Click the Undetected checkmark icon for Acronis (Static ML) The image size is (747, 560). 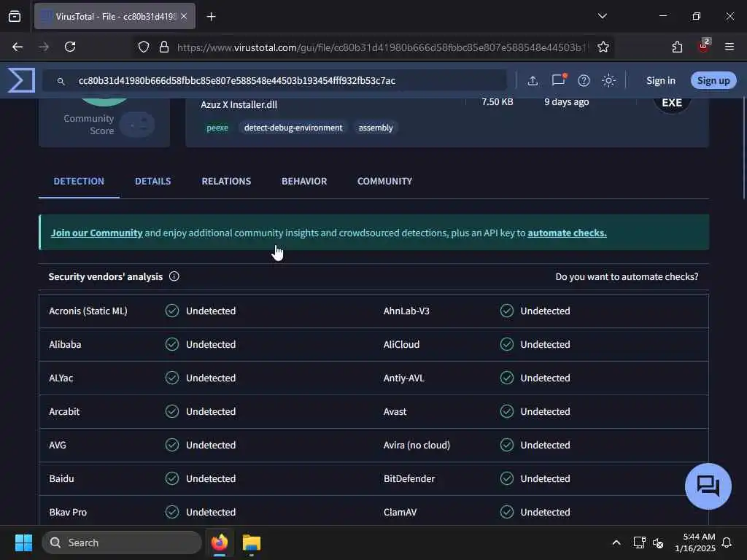click(172, 311)
